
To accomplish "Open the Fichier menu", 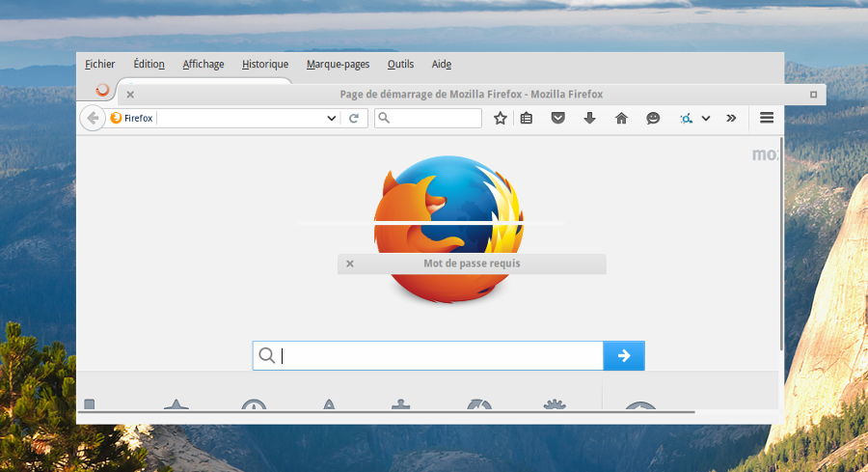I will 99,65.
